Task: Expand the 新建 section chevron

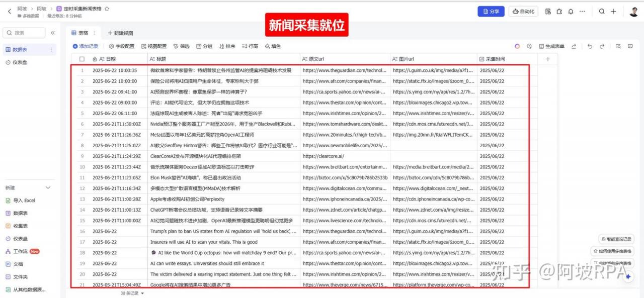Action: coord(48,187)
